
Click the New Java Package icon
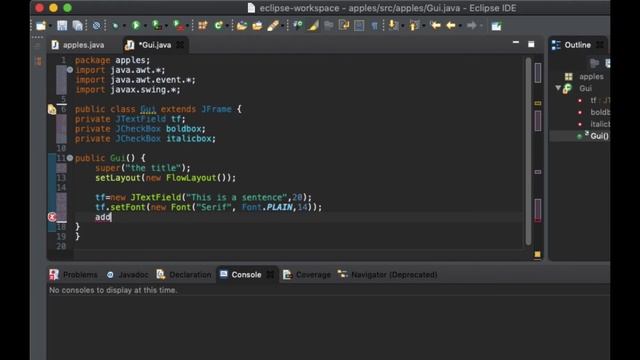click(202, 26)
